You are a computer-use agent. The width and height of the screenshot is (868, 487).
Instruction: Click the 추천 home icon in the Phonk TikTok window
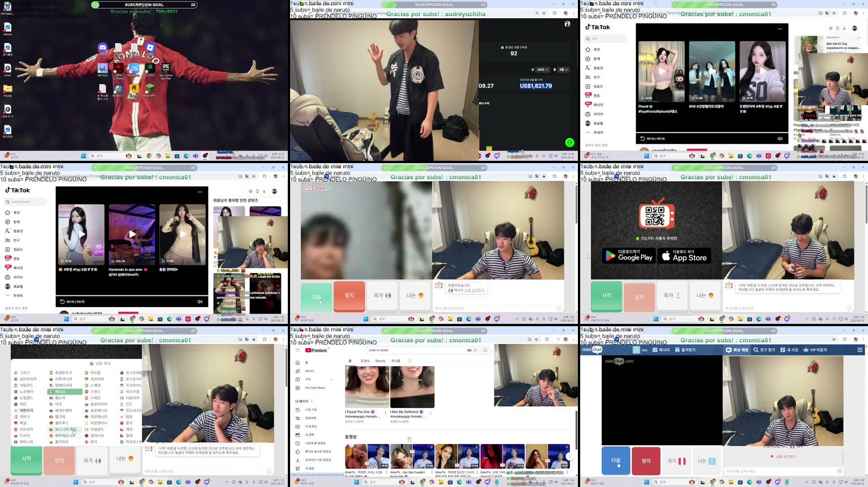click(588, 49)
